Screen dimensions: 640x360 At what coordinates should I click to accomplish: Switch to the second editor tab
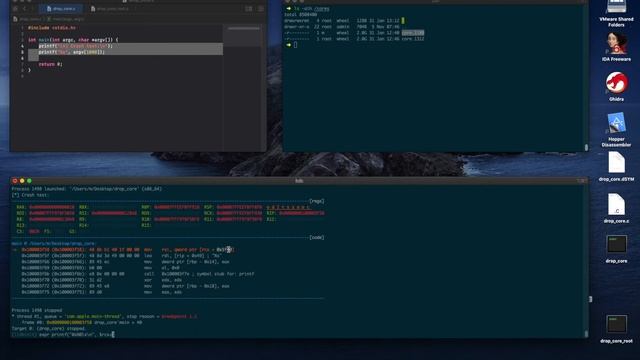pos(110,9)
